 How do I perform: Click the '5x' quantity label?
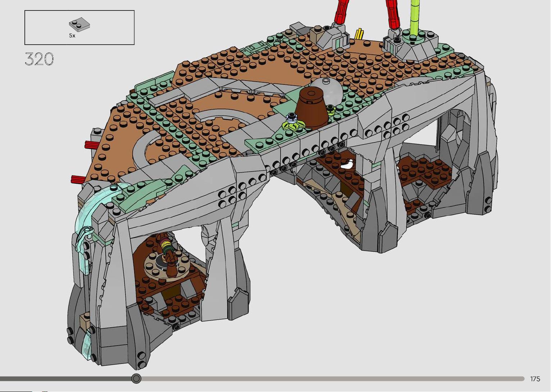[x=72, y=36]
